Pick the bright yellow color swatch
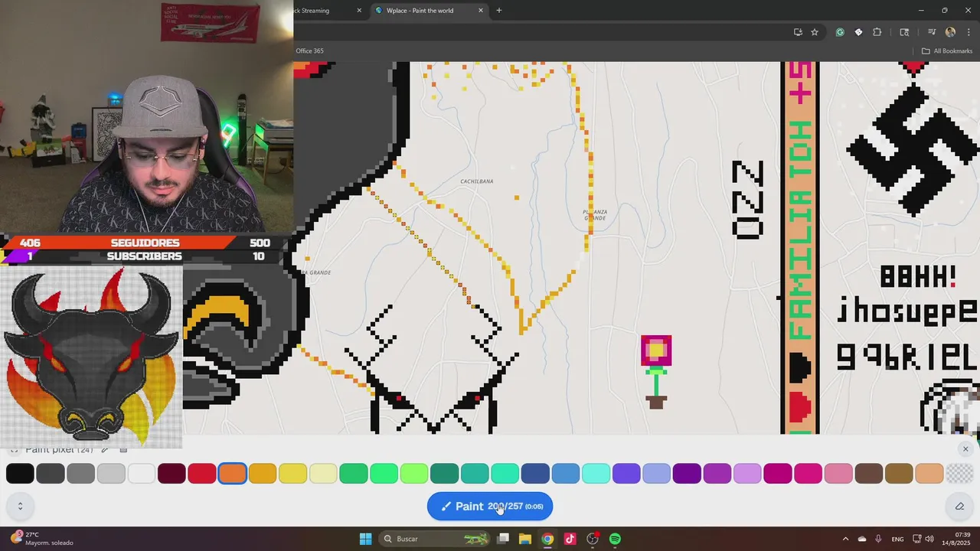Image resolution: width=980 pixels, height=551 pixels. (x=293, y=474)
